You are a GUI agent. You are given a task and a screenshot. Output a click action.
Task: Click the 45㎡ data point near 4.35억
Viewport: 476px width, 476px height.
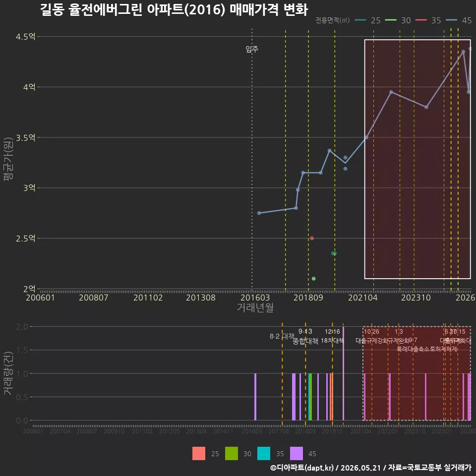coord(463,52)
